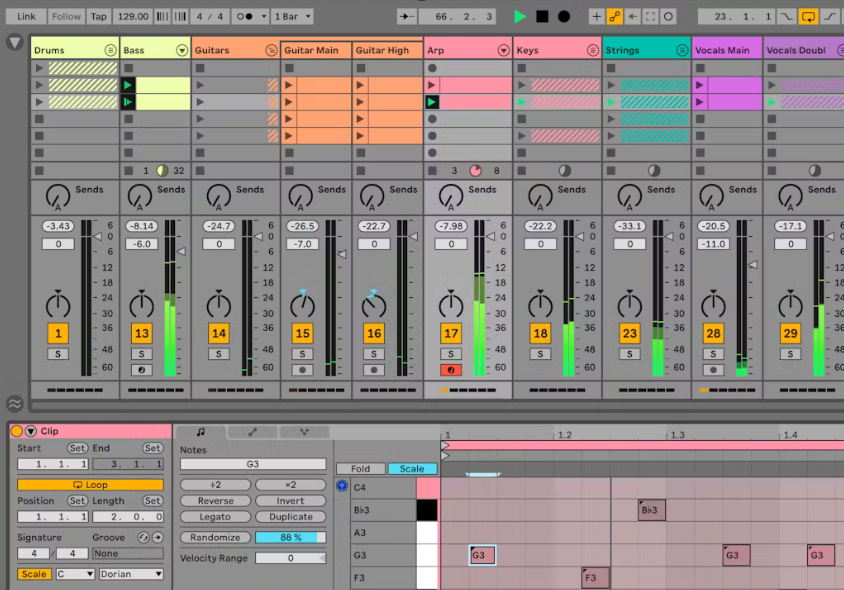The height and width of the screenshot is (590, 844).
Task: Solo the Keys track
Action: pyautogui.click(x=540, y=354)
